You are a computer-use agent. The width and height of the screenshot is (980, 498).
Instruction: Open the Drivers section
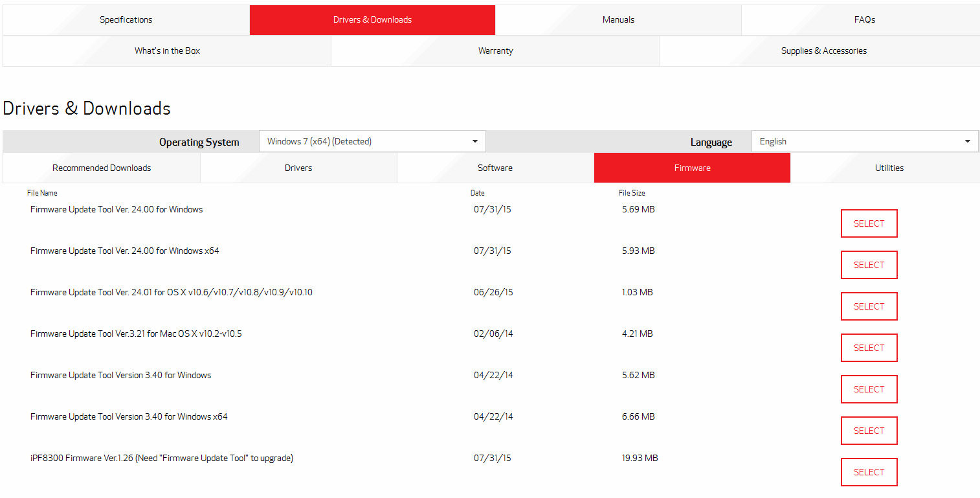[298, 167]
